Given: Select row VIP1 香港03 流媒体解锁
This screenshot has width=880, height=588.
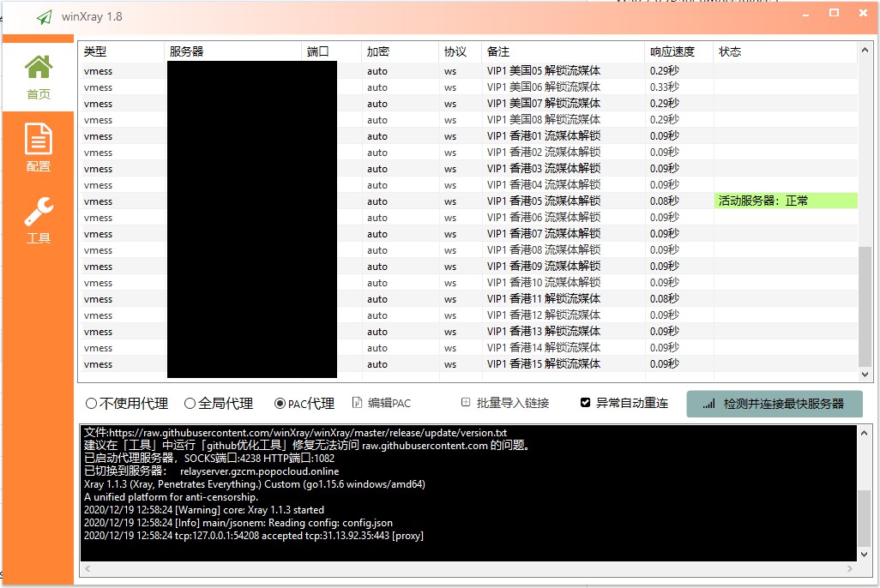Looking at the screenshot, I should [x=468, y=168].
